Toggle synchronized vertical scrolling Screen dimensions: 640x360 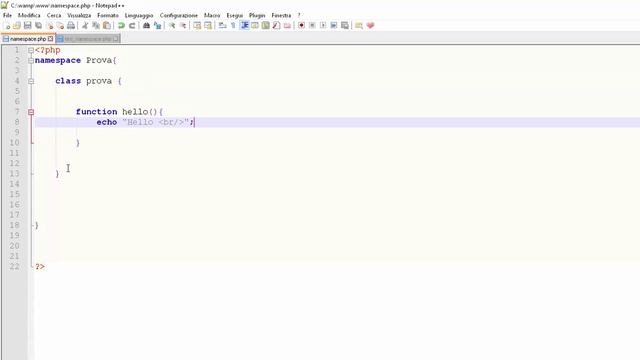[197, 25]
